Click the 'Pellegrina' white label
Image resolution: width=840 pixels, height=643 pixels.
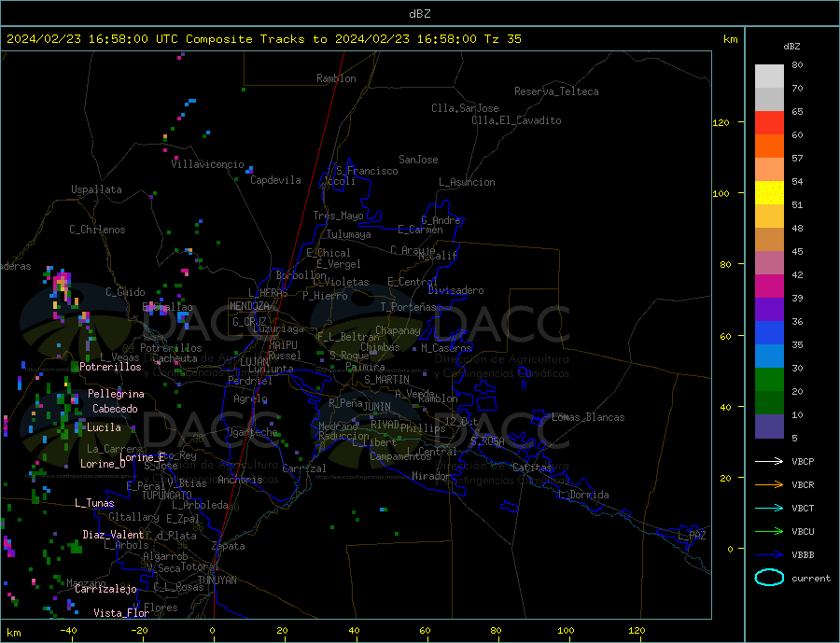coord(117,395)
